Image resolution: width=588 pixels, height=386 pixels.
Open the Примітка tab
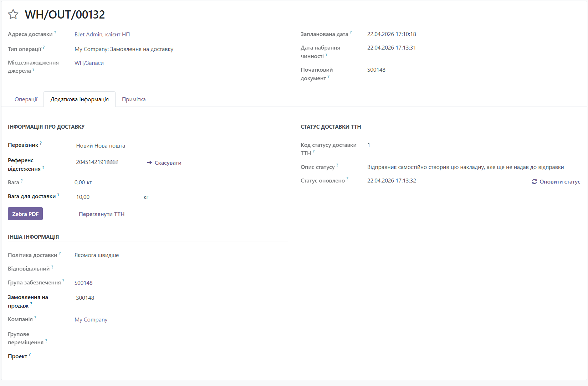[134, 99]
